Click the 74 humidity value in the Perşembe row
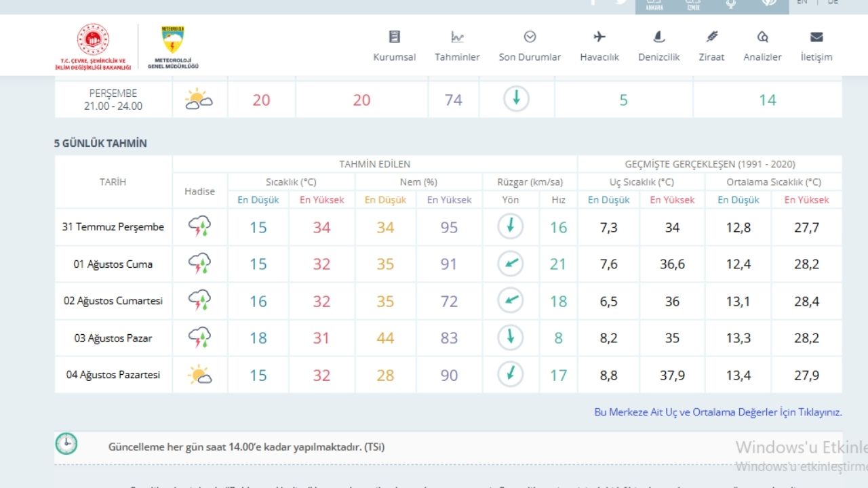 pyautogui.click(x=454, y=100)
